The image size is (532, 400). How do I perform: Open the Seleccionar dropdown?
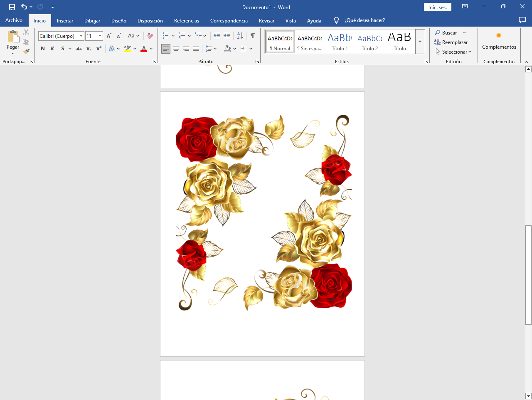tap(453, 52)
